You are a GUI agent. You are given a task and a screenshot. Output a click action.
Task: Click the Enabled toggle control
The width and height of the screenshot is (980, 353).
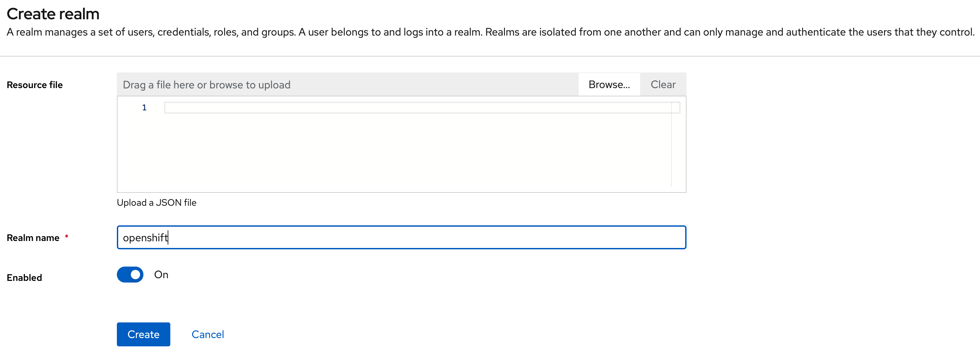(x=130, y=275)
